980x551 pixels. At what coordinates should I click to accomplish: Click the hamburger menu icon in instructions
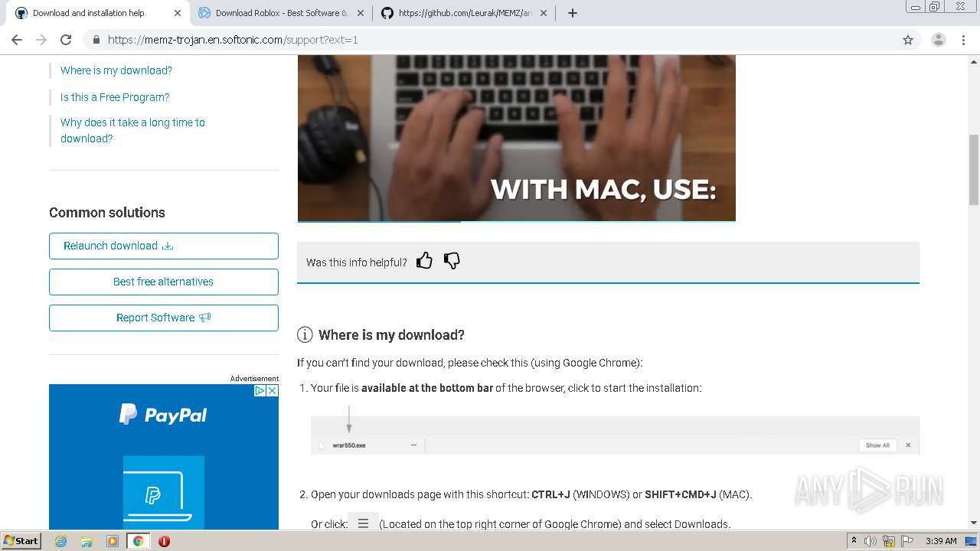[x=363, y=523]
